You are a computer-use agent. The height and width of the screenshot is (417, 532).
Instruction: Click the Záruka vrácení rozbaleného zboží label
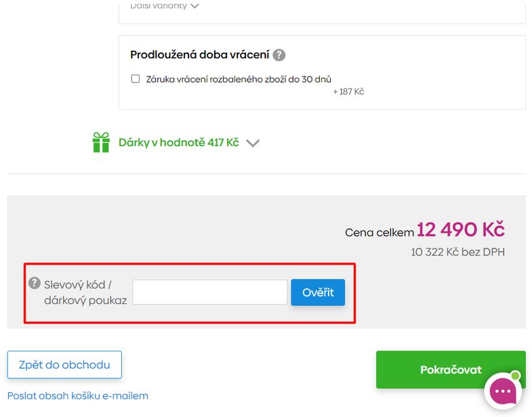click(239, 79)
